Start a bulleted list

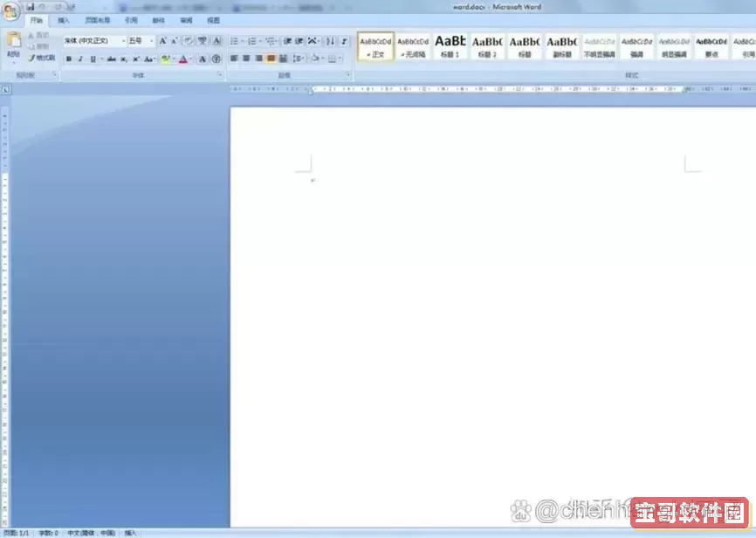pos(235,41)
